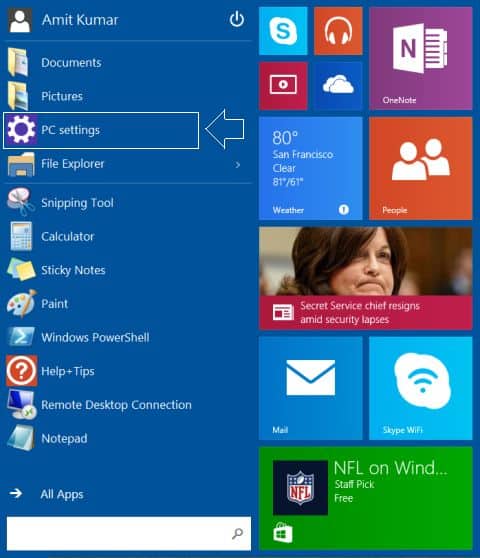Open the People tile

click(421, 168)
